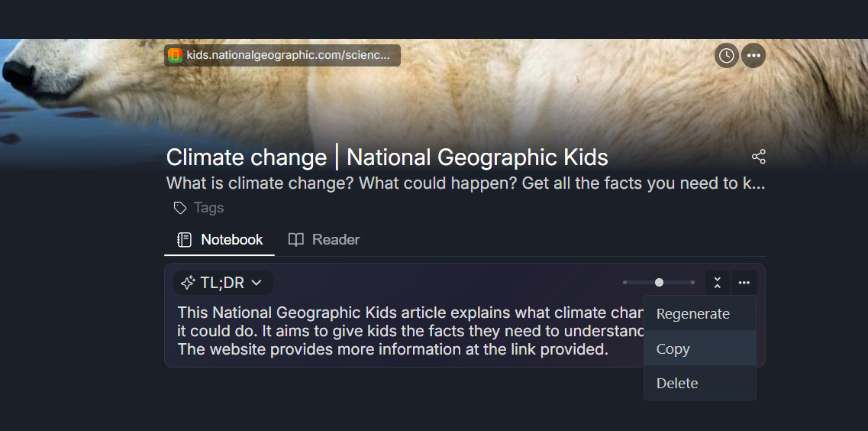This screenshot has height=431, width=868.
Task: Click the tag icon next to Tags
Action: click(180, 208)
